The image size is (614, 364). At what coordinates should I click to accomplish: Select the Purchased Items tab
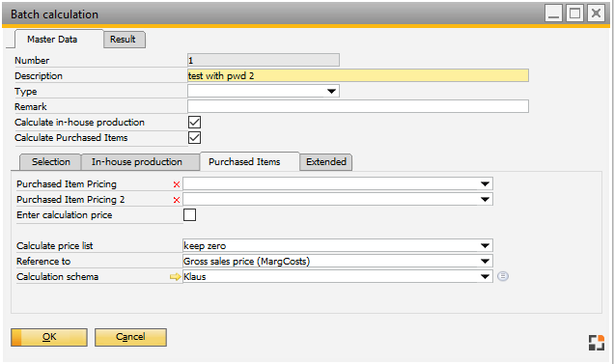tap(249, 161)
